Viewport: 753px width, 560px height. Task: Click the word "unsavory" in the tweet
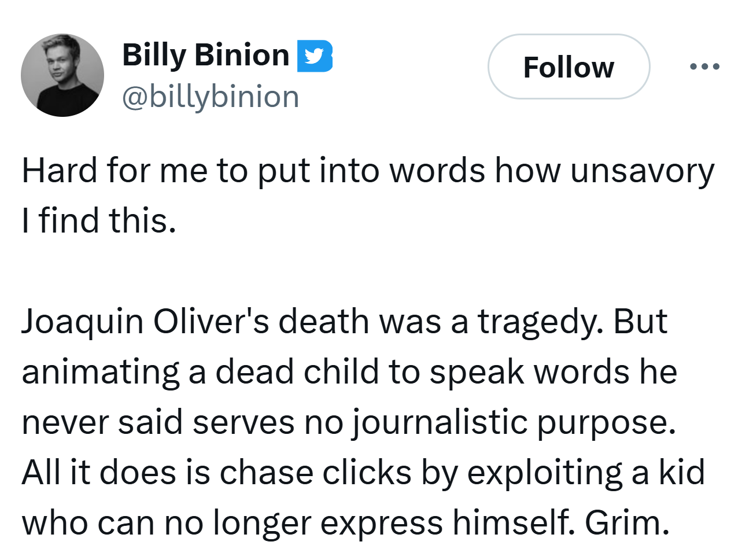tap(642, 171)
